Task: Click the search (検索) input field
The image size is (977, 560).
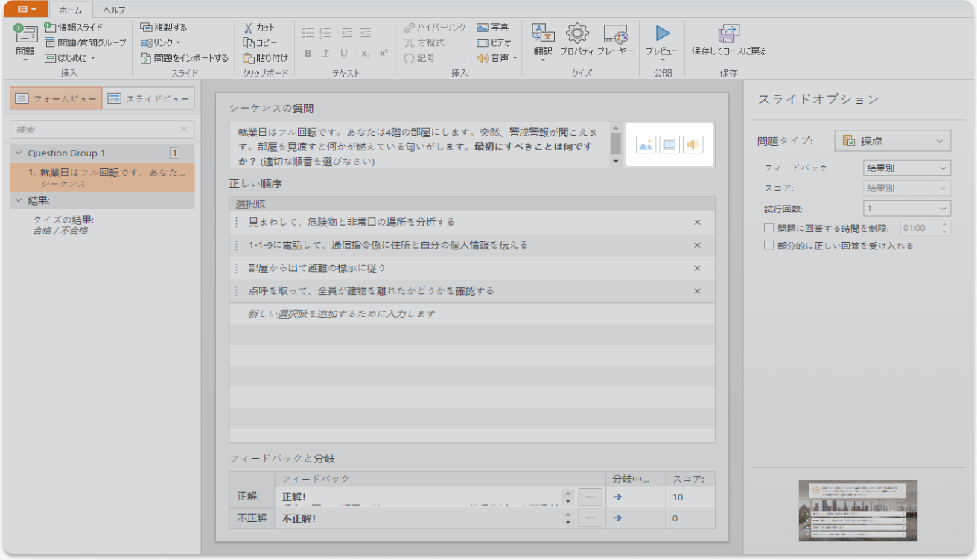Action: (x=97, y=130)
